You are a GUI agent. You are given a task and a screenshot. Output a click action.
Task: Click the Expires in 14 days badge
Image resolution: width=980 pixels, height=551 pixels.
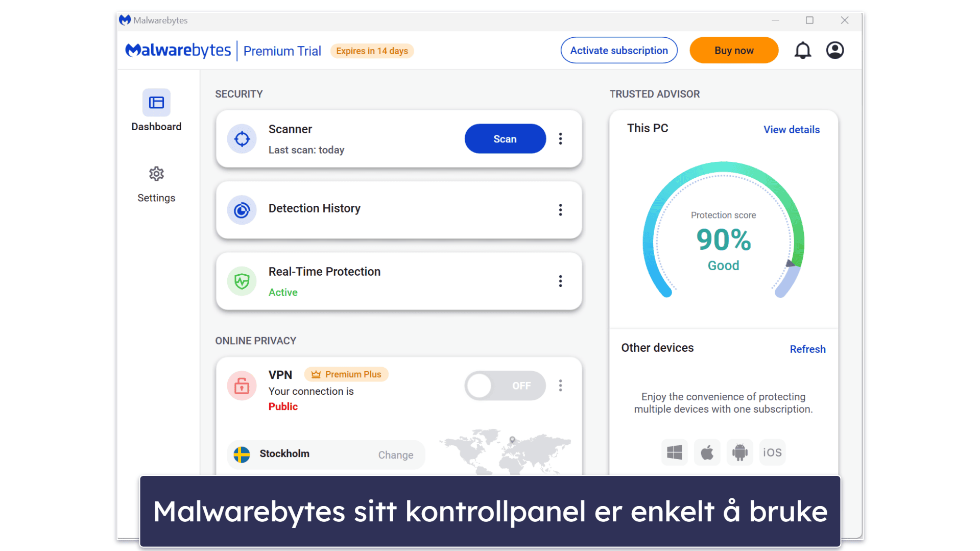point(372,51)
